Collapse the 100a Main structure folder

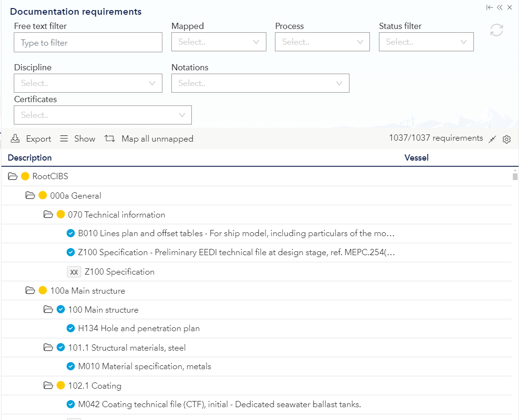pos(30,290)
